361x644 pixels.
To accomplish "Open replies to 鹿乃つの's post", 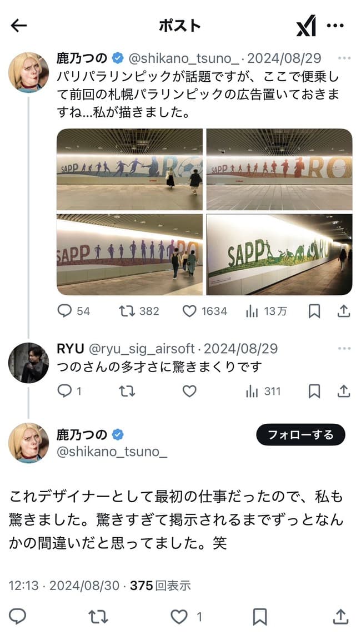I will [64, 311].
